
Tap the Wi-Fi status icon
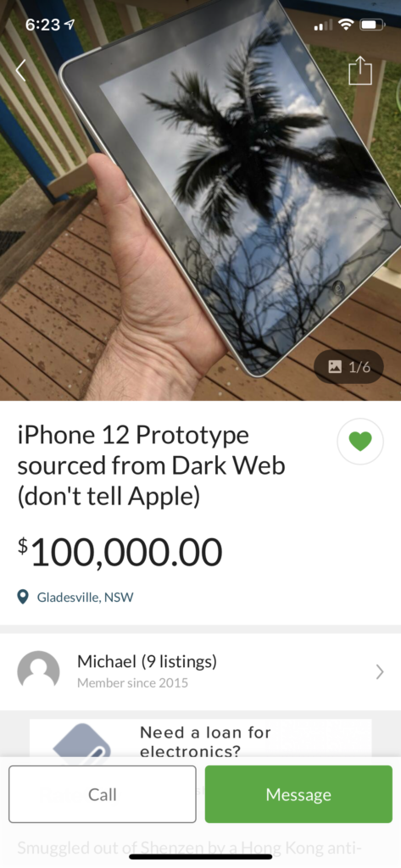tap(346, 25)
